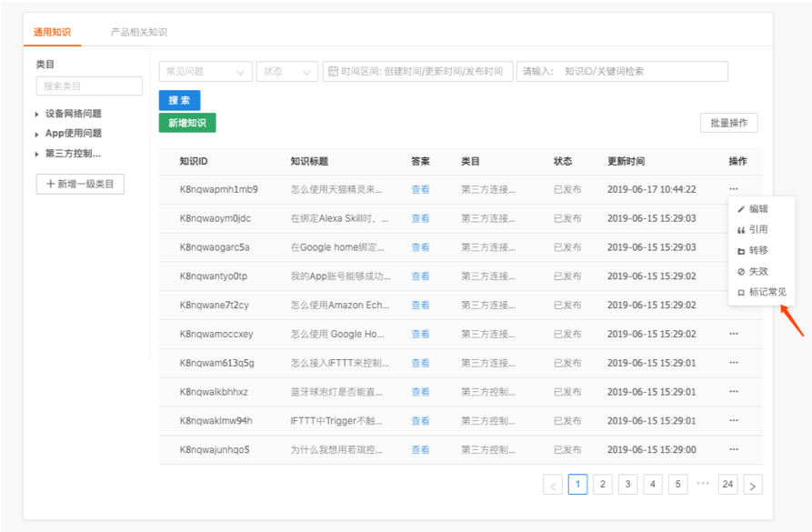Image resolution: width=812 pixels, height=532 pixels.
Task: Open the 常见问题 dropdown
Action: click(x=206, y=72)
